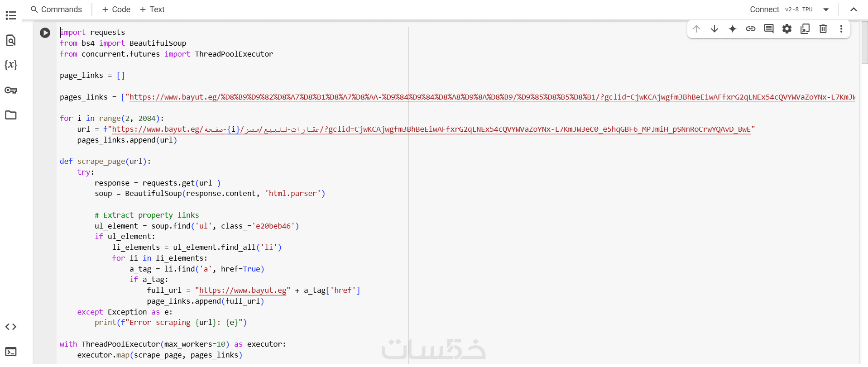Collapse the header with the chevron
Image resolution: width=868 pixels, height=367 pixels.
(854, 10)
